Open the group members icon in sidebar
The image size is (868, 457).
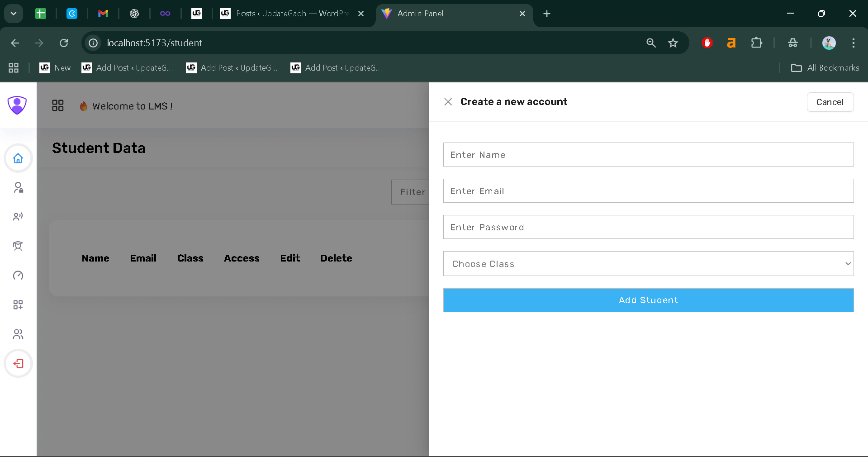click(x=18, y=334)
